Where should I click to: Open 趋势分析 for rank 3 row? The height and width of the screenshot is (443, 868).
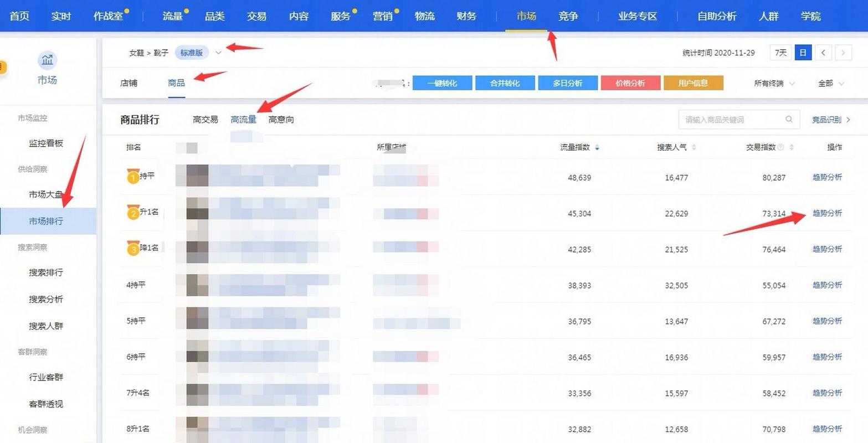[x=827, y=249]
